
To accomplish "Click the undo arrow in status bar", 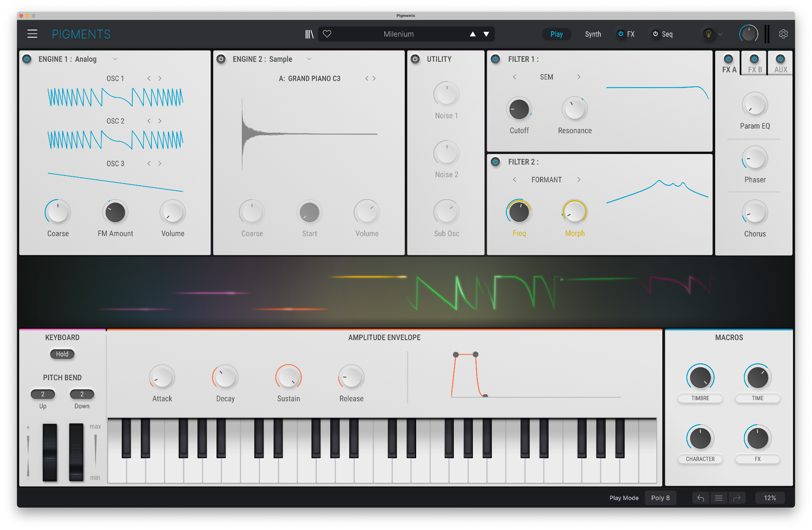I will pos(700,498).
